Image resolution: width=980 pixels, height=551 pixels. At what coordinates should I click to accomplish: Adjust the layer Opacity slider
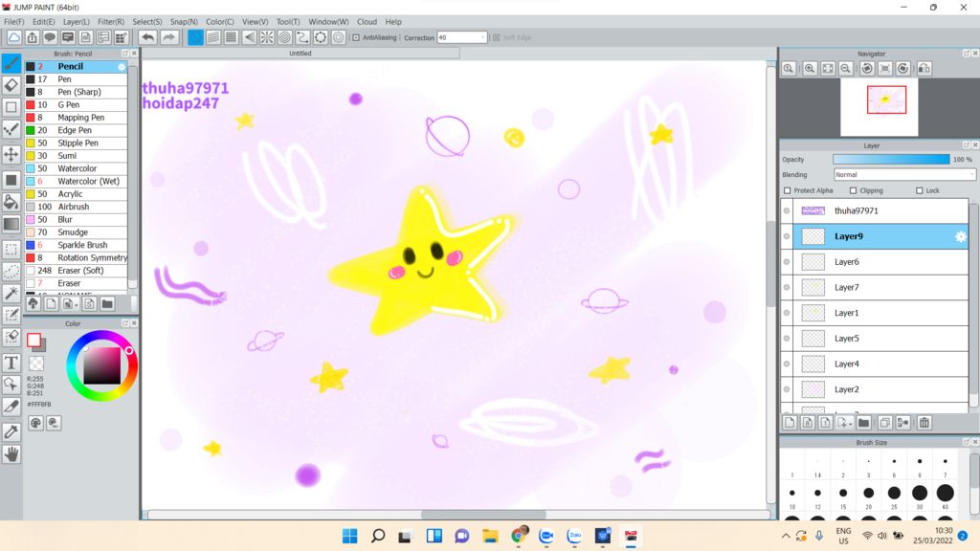pos(891,160)
